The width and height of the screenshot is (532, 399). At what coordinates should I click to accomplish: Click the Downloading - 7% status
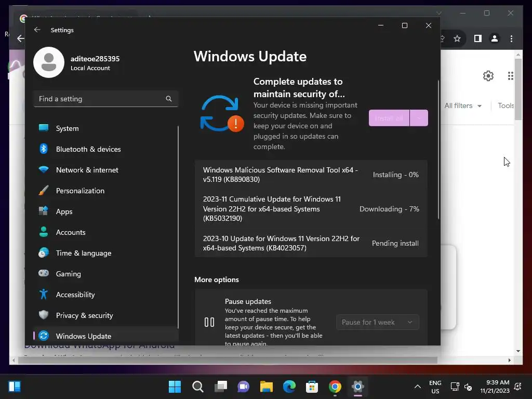coord(389,209)
